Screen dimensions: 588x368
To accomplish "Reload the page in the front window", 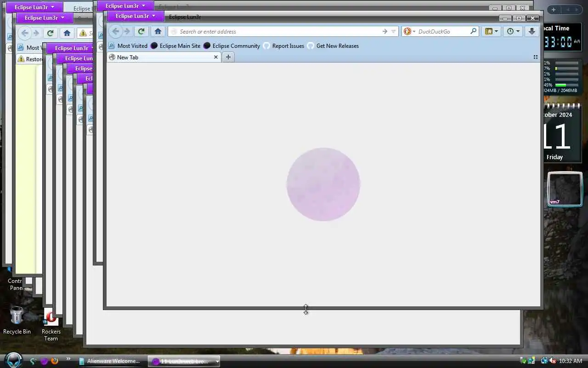I will point(141,31).
